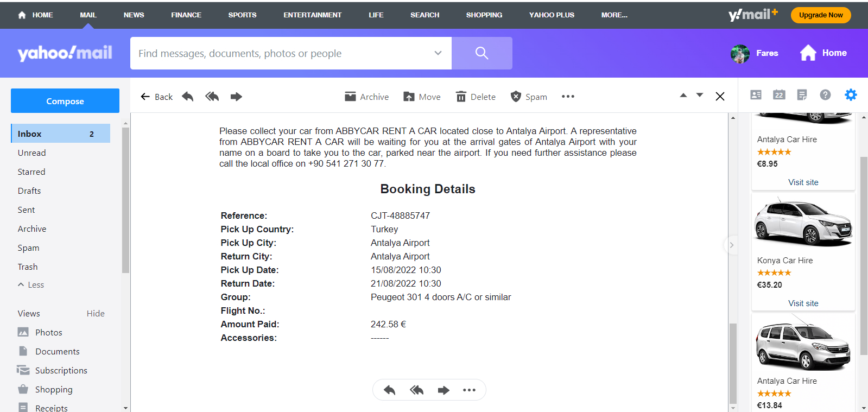Viewport: 868px width, 412px height.
Task: Open the Notepad icon
Action: (x=802, y=95)
